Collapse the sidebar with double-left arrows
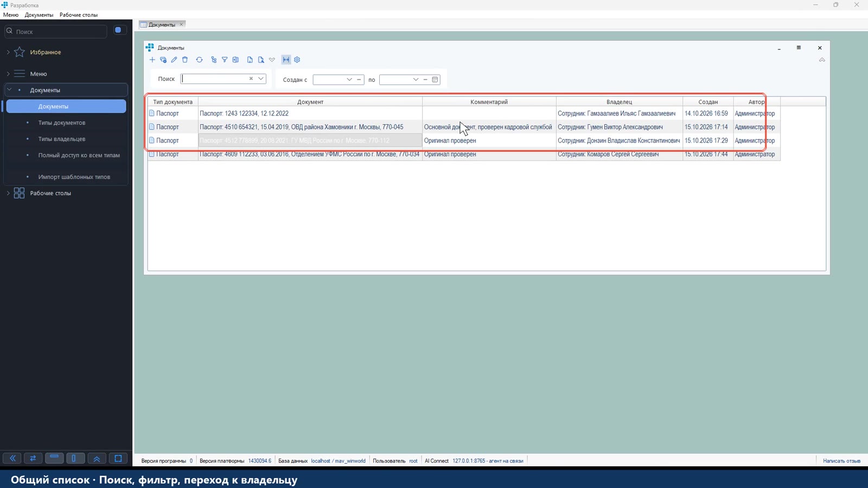Image resolution: width=868 pixels, height=488 pixels. click(x=12, y=458)
